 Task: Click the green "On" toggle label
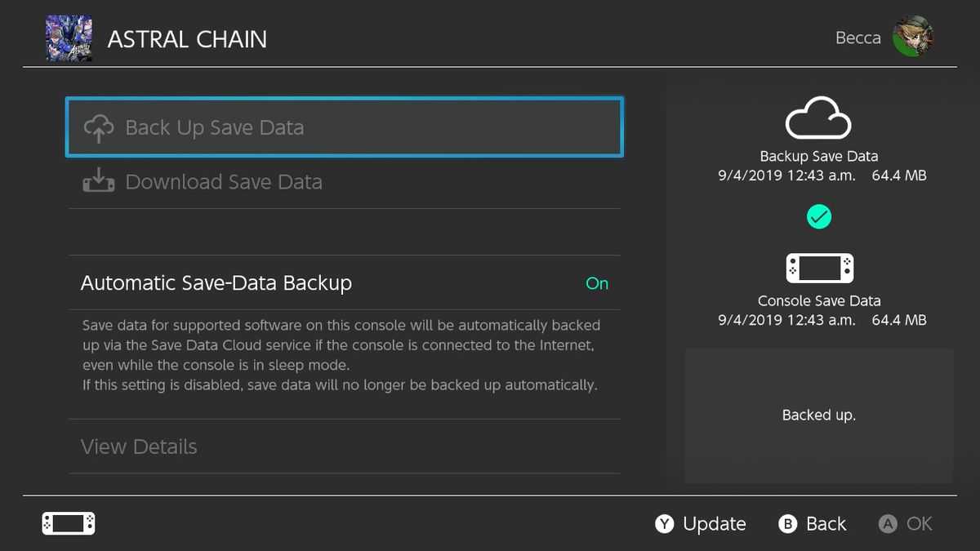point(597,283)
